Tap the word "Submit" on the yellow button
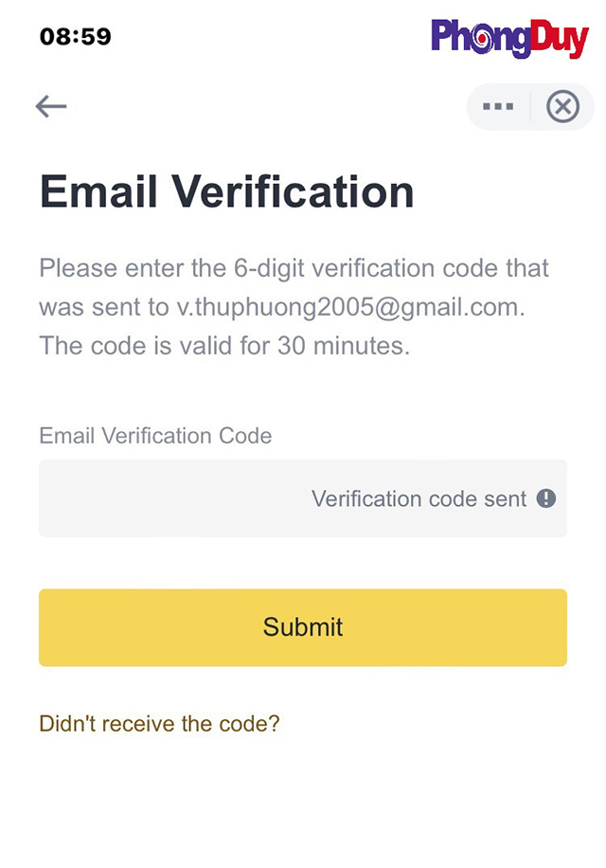Viewport: 606px width, 868px height. click(303, 627)
